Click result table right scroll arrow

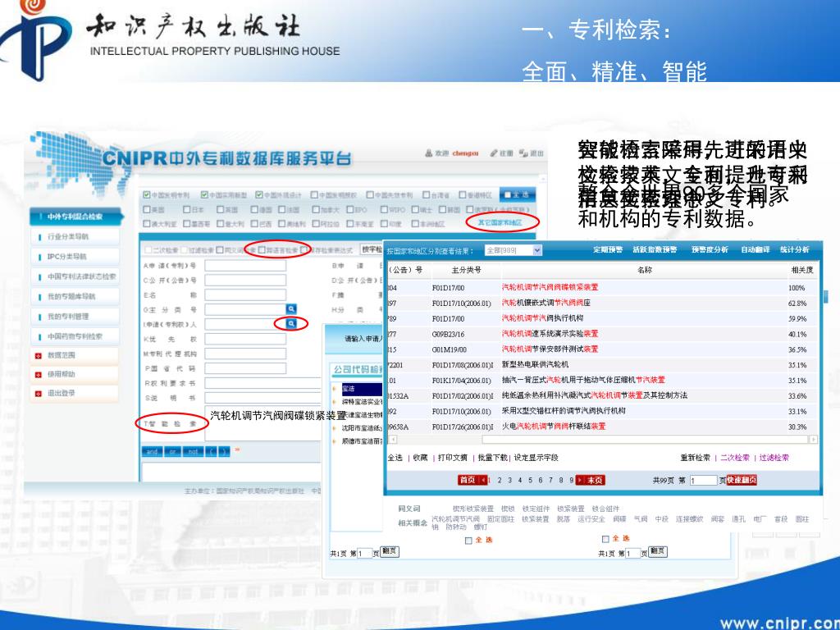813,440
